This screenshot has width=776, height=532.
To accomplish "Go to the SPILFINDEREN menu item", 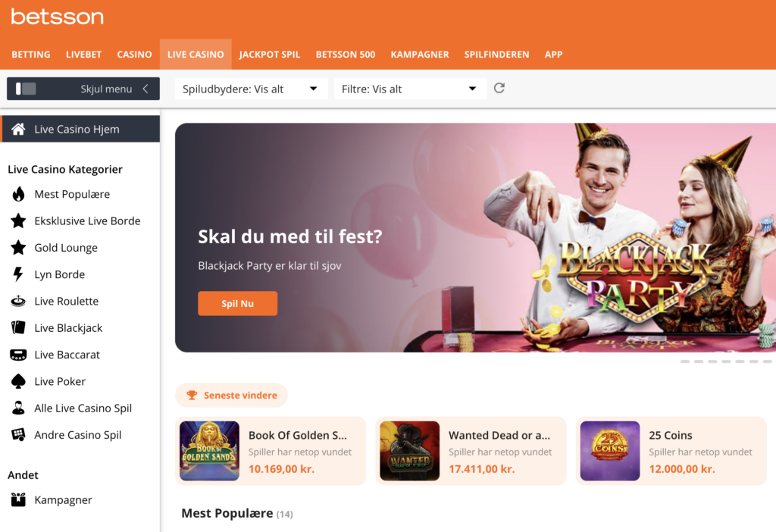I will [497, 55].
